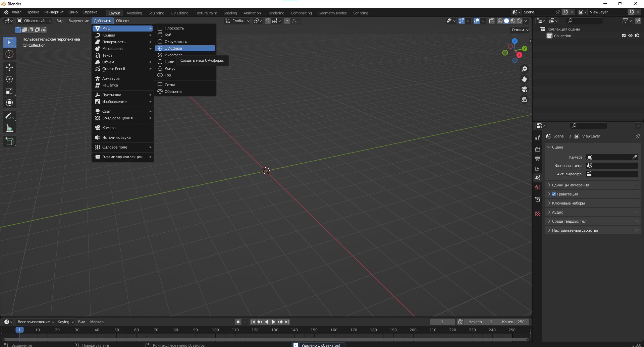This screenshot has width=644, height=347.
Task: Activate the Transform tool
Action: 9,103
